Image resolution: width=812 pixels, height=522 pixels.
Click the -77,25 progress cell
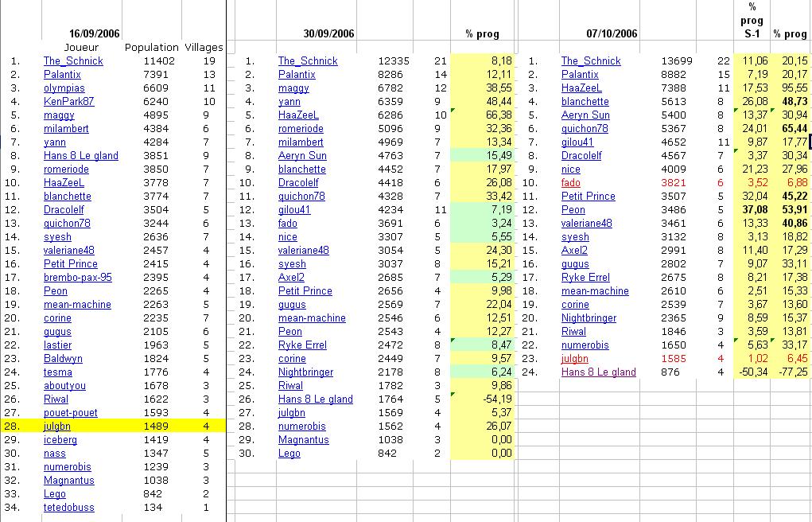793,372
